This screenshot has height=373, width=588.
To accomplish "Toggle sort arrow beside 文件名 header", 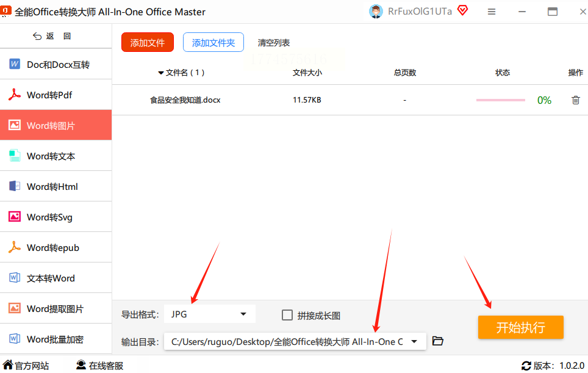I will click(161, 73).
